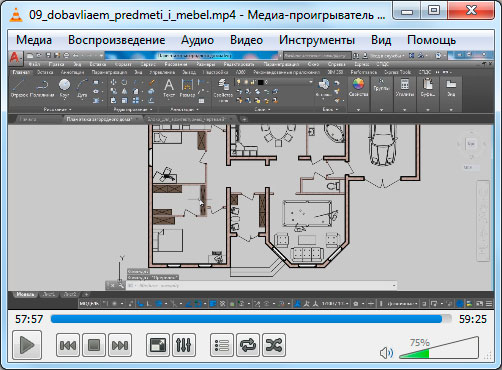Open the Инструменты menu
Viewport: 502px width, 370px height.
(x=317, y=40)
